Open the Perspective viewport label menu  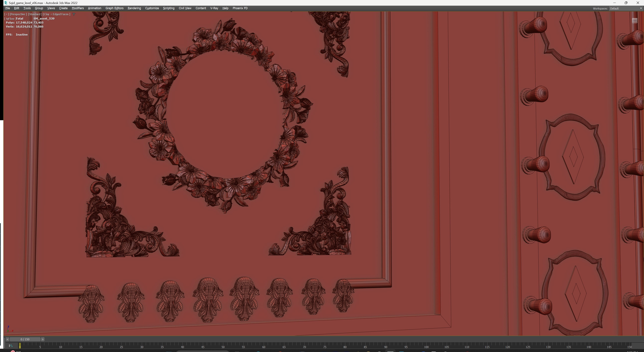tap(18, 14)
